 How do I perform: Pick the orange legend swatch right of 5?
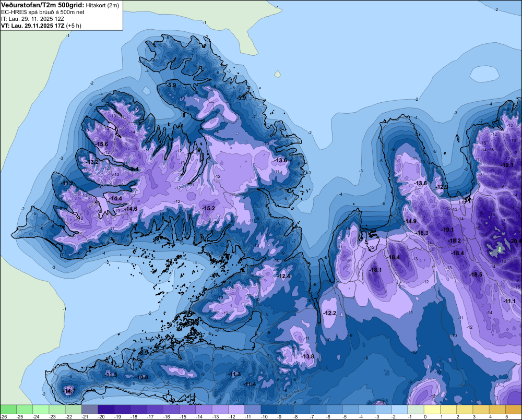click(x=514, y=410)
